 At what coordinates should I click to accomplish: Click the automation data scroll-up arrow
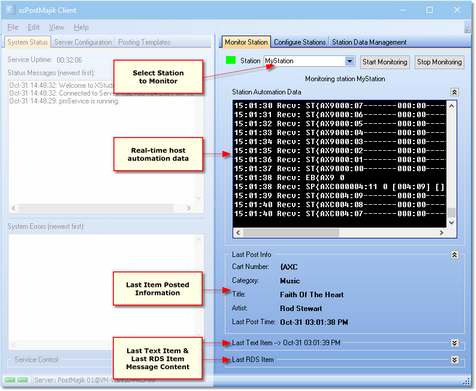pyautogui.click(x=451, y=106)
